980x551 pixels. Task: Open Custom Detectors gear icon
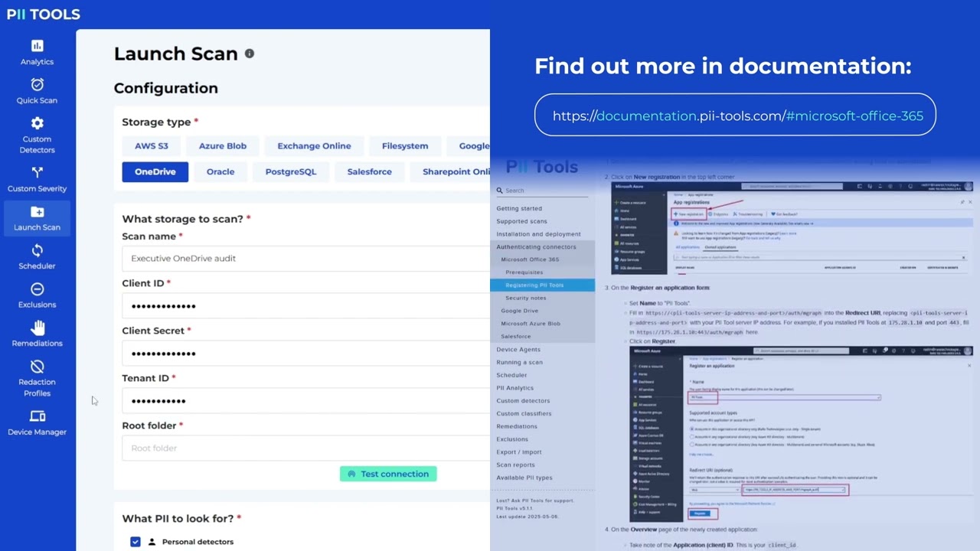coord(37,123)
